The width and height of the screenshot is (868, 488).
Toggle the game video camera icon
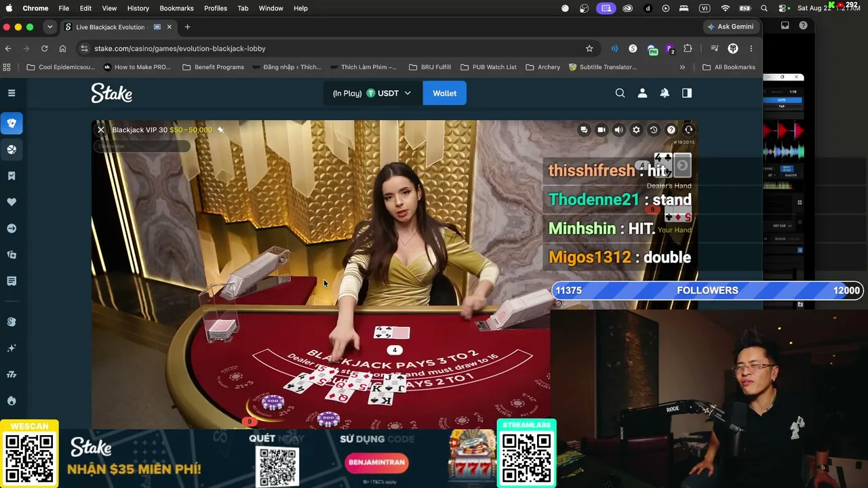pos(601,129)
